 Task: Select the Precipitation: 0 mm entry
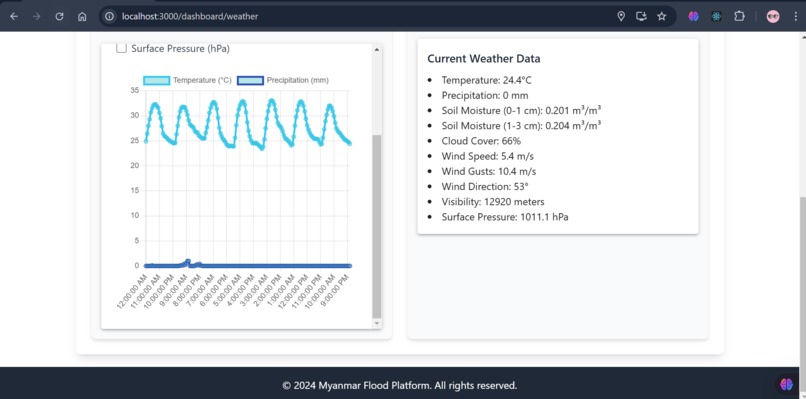[485, 96]
